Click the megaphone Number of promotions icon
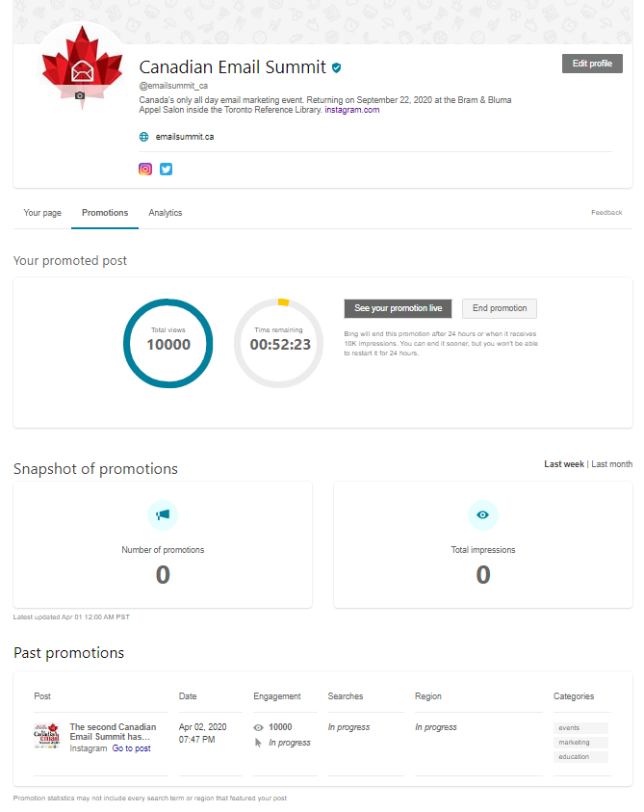Screen dimensions: 644x812 tap(163, 514)
